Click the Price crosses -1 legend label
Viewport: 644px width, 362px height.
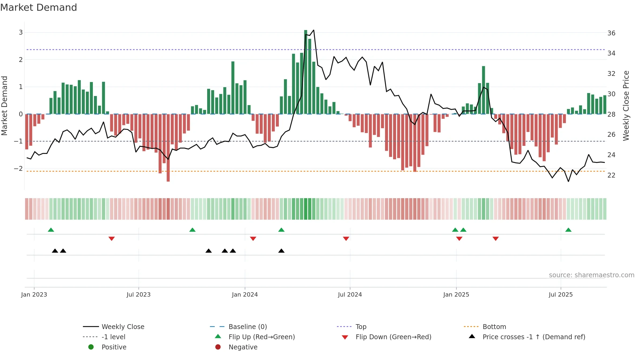coord(534,337)
